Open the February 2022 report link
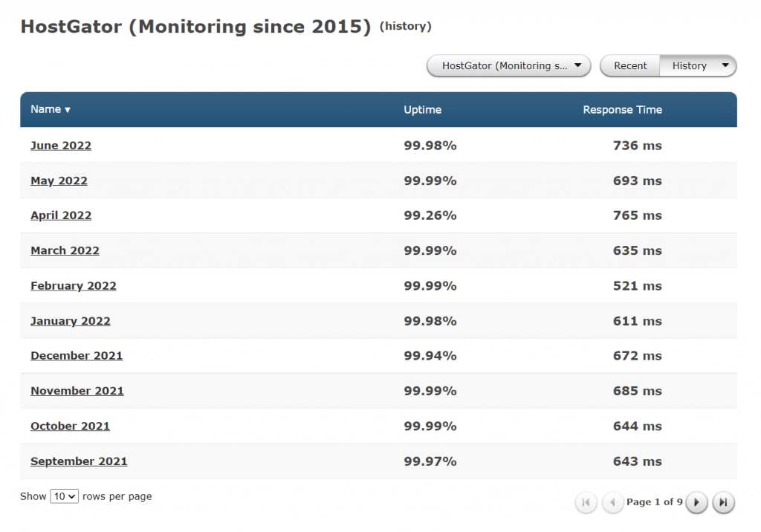The height and width of the screenshot is (532, 761). (x=74, y=286)
